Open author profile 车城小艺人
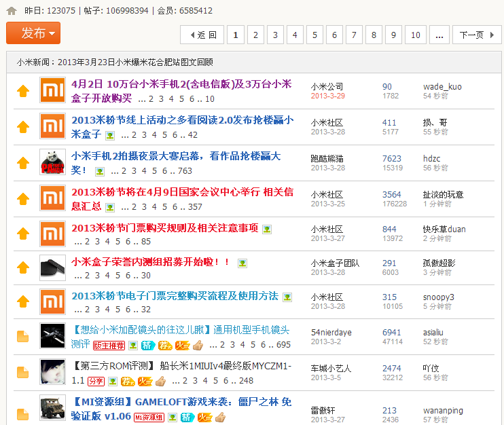This screenshot has width=504, height=425. pos(331,369)
